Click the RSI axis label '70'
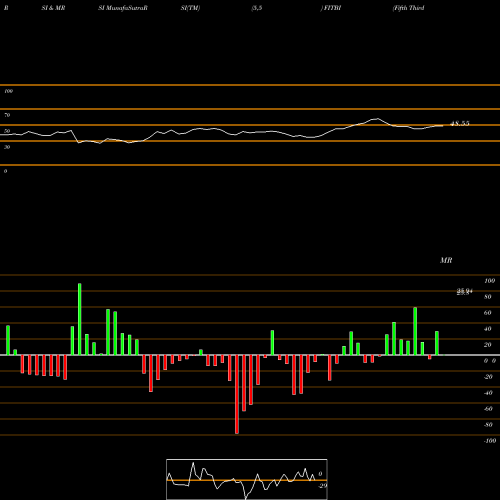This screenshot has width=500, height=500. (7, 115)
